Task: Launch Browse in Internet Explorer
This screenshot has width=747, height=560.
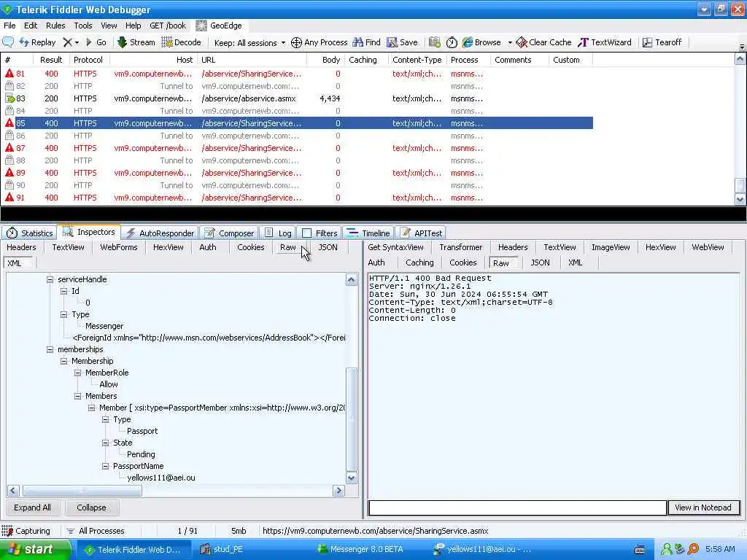Action: 481,42
